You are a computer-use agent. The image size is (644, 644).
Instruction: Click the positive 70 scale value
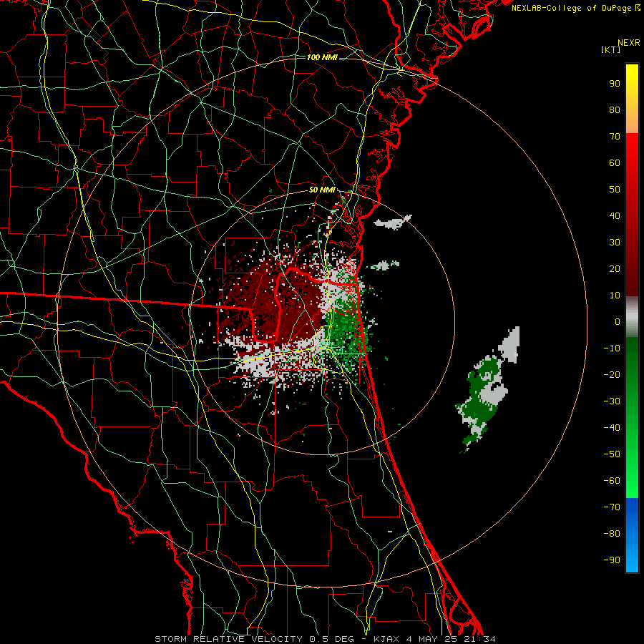(x=615, y=137)
